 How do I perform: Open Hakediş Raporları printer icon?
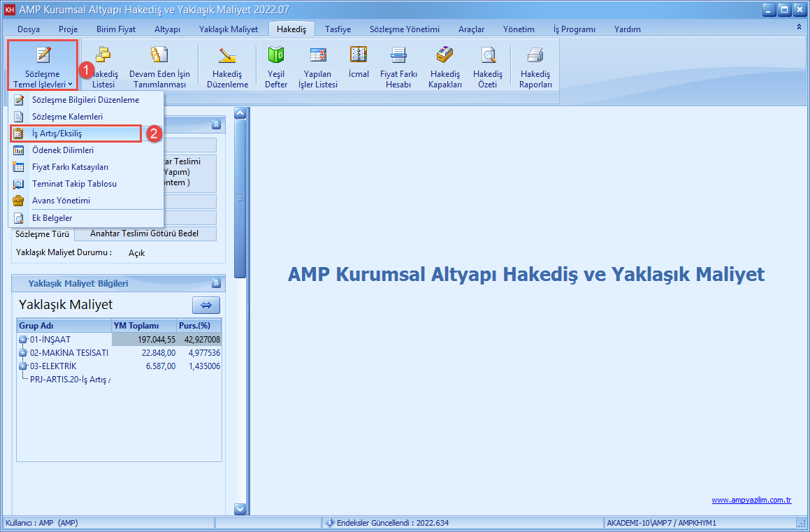tap(535, 67)
